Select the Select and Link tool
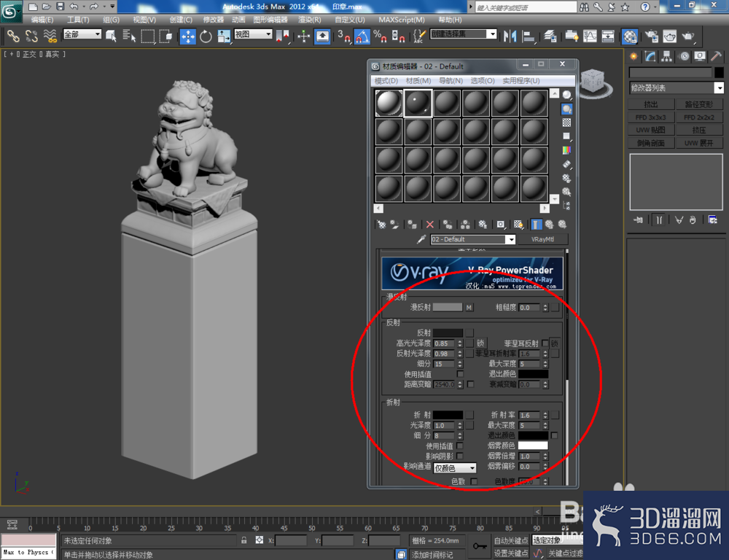The width and height of the screenshot is (729, 560). (x=13, y=36)
